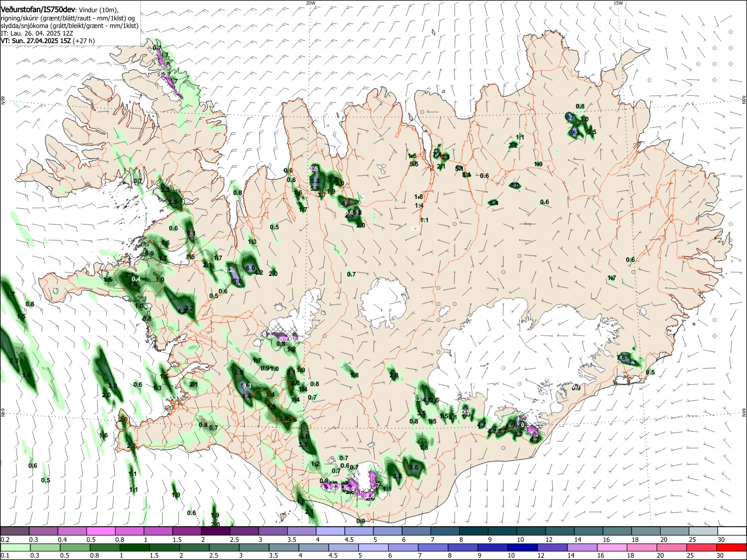Click the 15W longitude label at top

point(618,3)
